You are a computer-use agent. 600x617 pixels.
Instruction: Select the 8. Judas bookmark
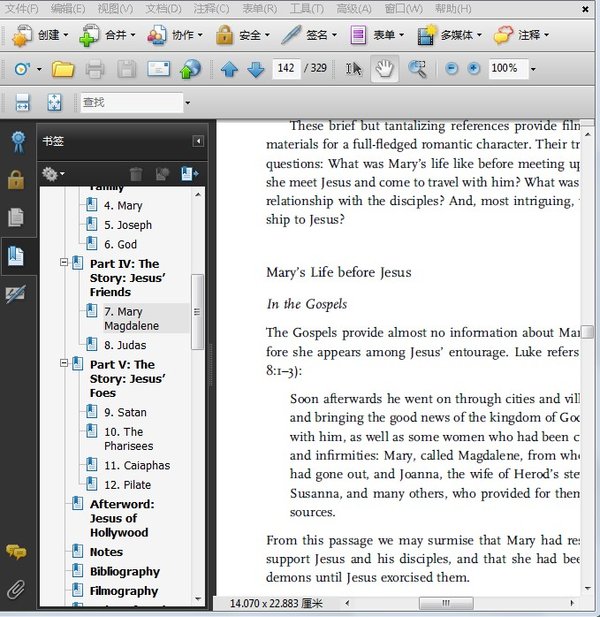point(125,345)
